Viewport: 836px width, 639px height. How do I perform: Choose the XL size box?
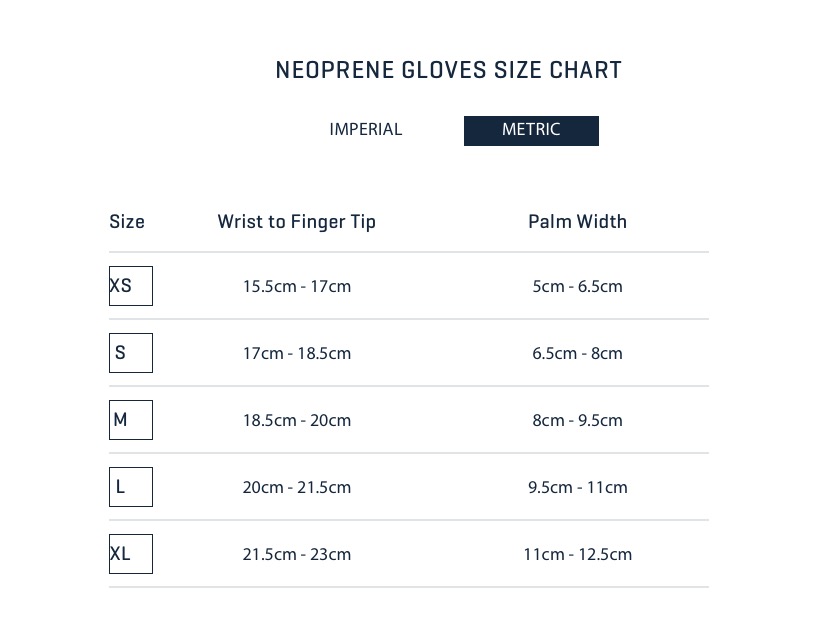click(131, 554)
